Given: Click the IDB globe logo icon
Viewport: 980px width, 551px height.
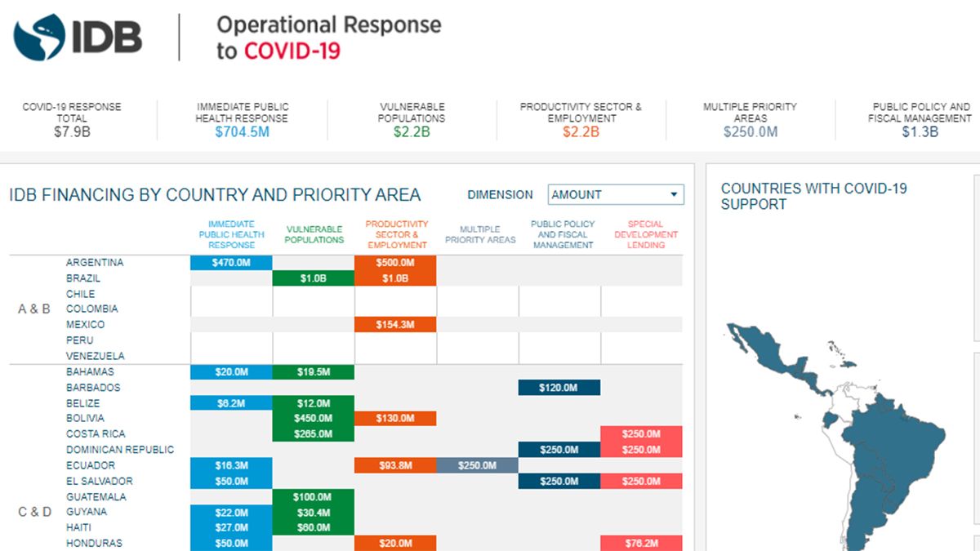Looking at the screenshot, I should click(x=39, y=38).
